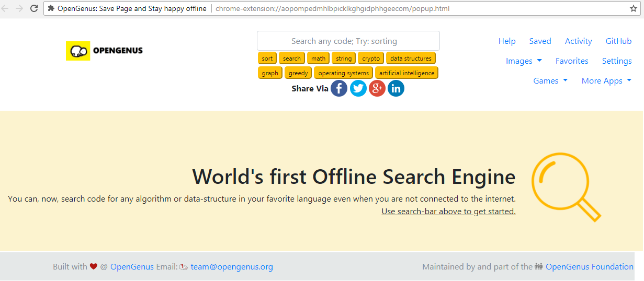Click the 'Share Via' label
The width and height of the screenshot is (644, 281).
[x=310, y=89]
